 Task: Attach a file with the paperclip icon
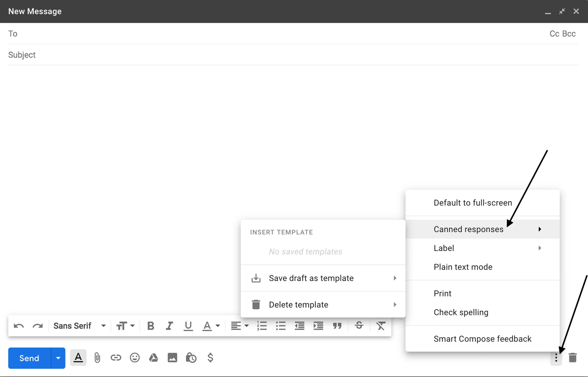point(97,358)
